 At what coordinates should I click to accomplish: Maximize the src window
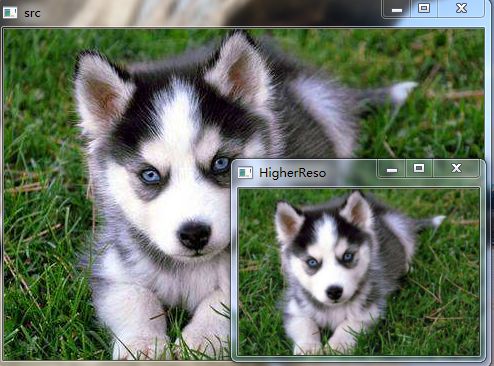(x=424, y=8)
